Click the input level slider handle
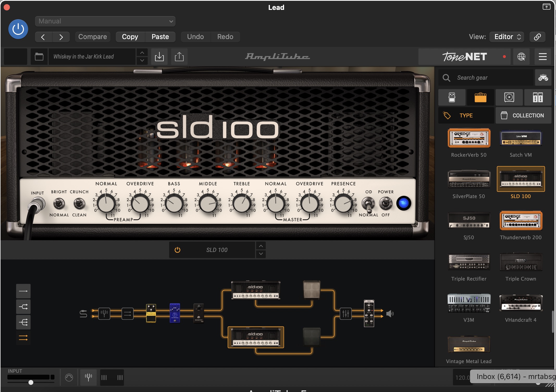Viewport: 556px width, 392px height. pyautogui.click(x=31, y=382)
